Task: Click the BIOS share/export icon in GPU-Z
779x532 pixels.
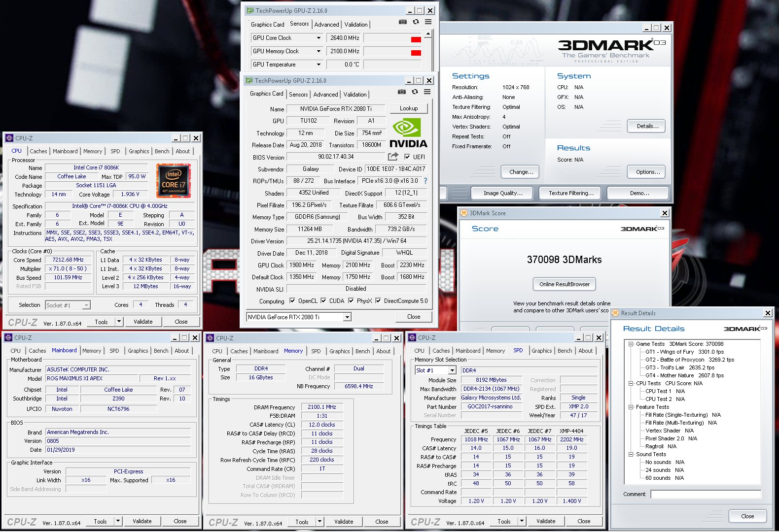Action: (x=393, y=157)
